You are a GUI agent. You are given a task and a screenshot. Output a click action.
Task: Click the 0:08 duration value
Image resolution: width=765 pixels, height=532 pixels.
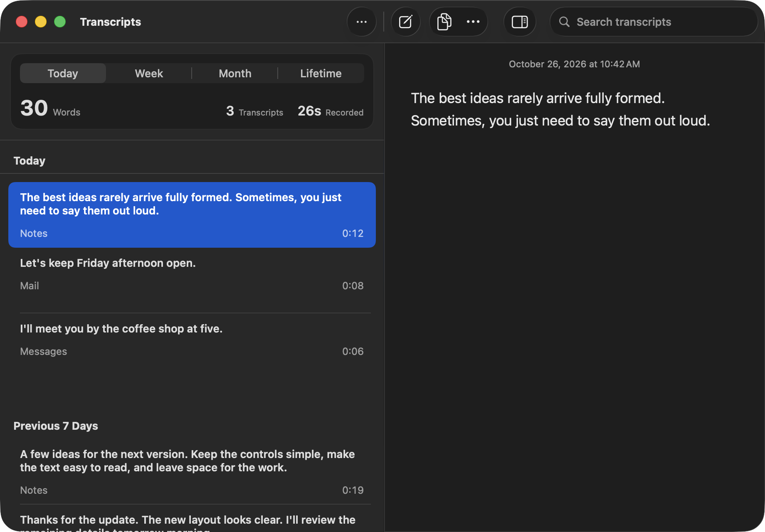[353, 286]
